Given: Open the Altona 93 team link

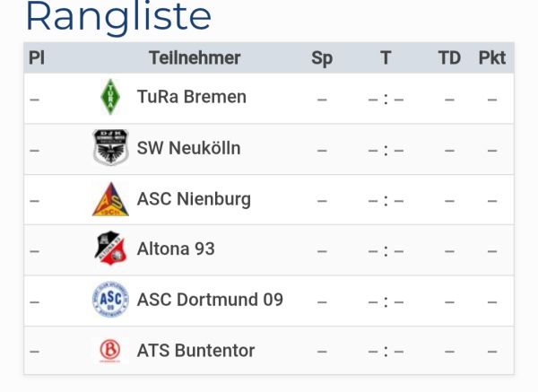Looking at the screenshot, I should click(x=176, y=248).
